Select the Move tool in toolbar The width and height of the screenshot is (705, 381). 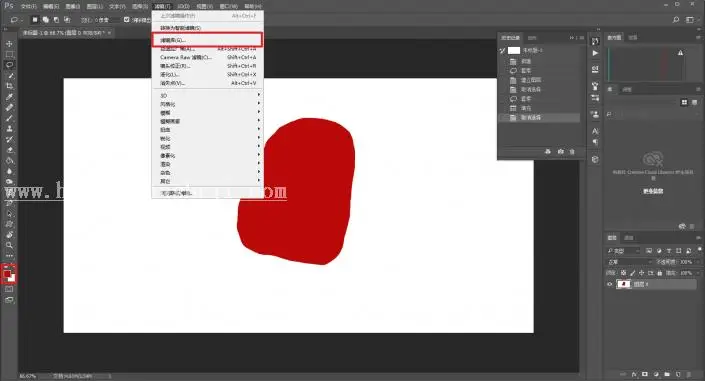9,44
